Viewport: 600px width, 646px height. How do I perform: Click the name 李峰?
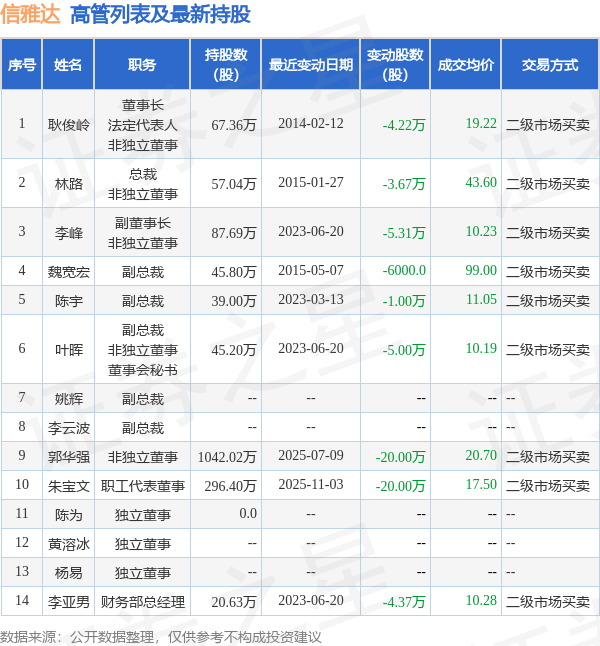point(68,233)
